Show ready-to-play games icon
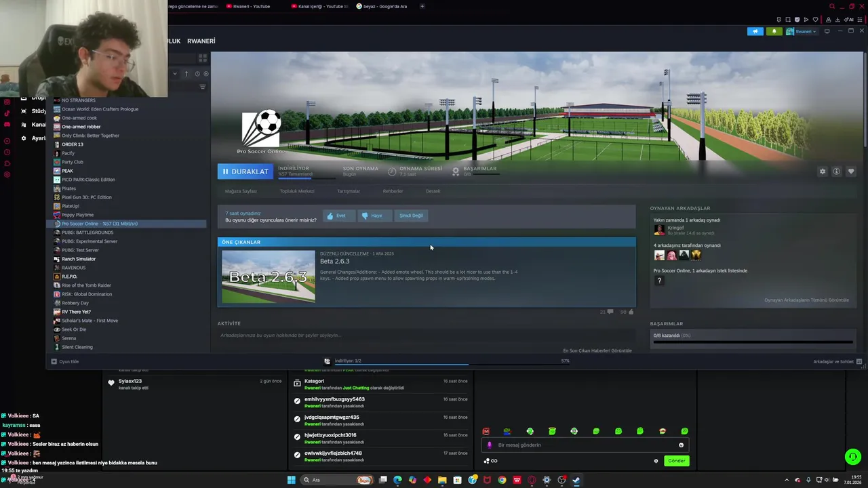868x488 pixels. click(206, 74)
